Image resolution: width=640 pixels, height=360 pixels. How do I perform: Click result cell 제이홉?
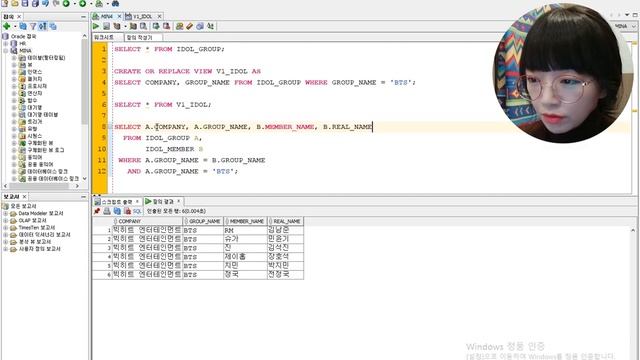[245, 256]
